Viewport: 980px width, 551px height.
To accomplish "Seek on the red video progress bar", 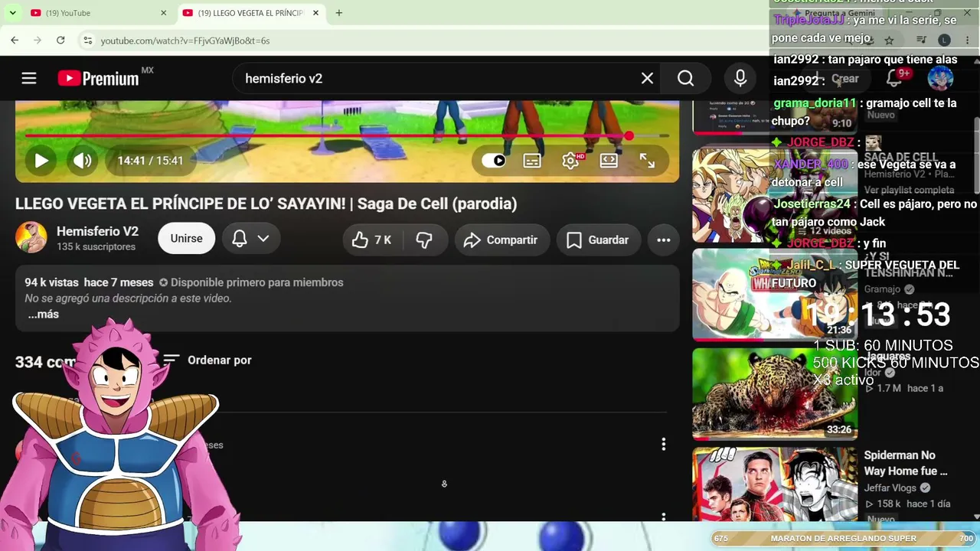I will click(347, 136).
